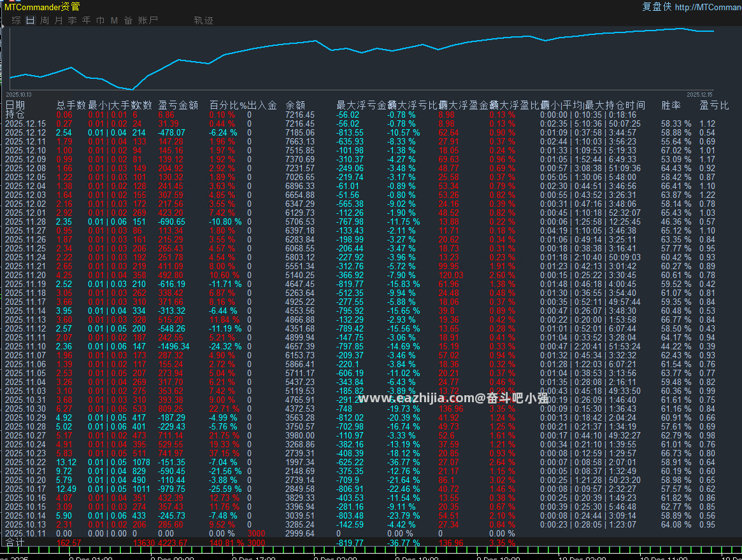Open the 账户 account tab

pyautogui.click(x=148, y=20)
